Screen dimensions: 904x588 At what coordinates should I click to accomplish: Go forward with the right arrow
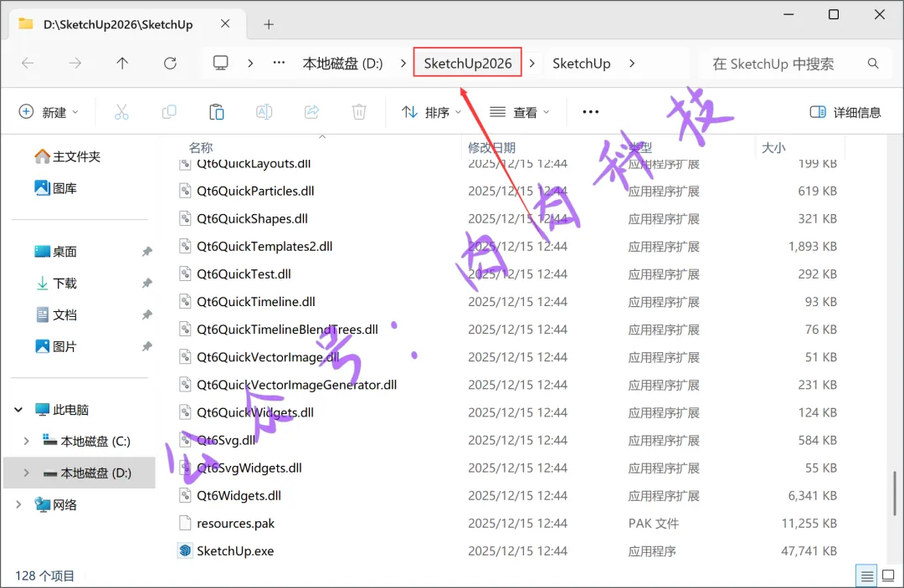coord(75,64)
